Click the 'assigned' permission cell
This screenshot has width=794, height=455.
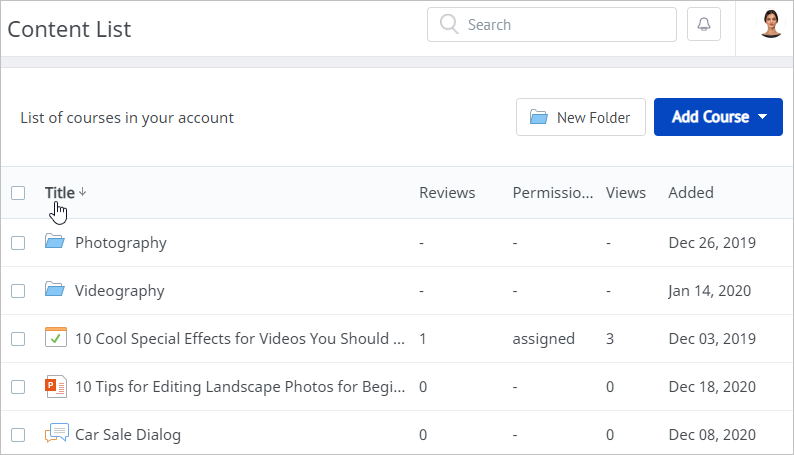(x=543, y=339)
